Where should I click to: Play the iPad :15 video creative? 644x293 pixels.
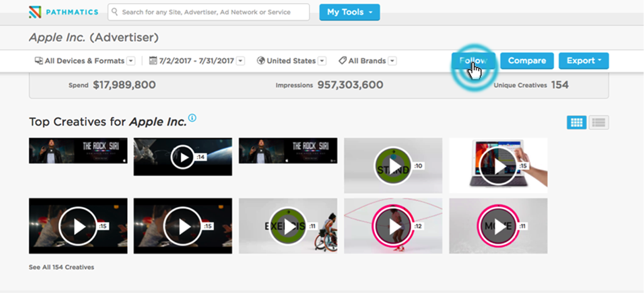[498, 165]
